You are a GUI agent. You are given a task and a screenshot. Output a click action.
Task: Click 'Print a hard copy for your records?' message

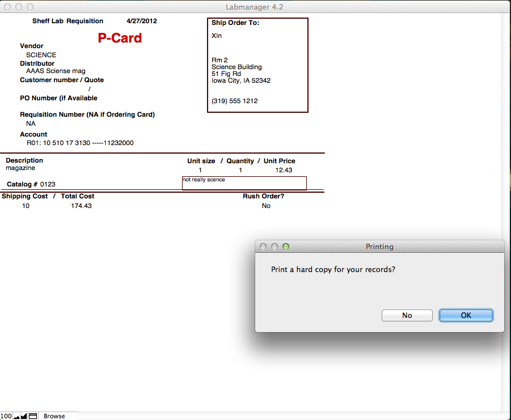click(333, 270)
